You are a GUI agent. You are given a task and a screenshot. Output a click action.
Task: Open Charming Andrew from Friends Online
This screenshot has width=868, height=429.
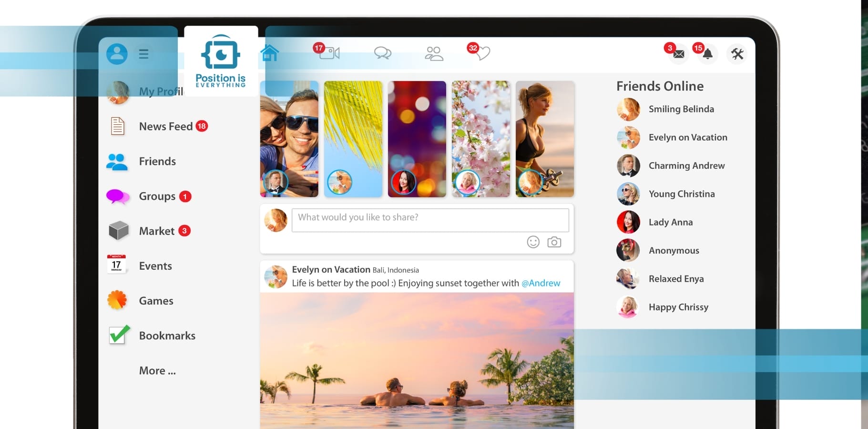686,165
